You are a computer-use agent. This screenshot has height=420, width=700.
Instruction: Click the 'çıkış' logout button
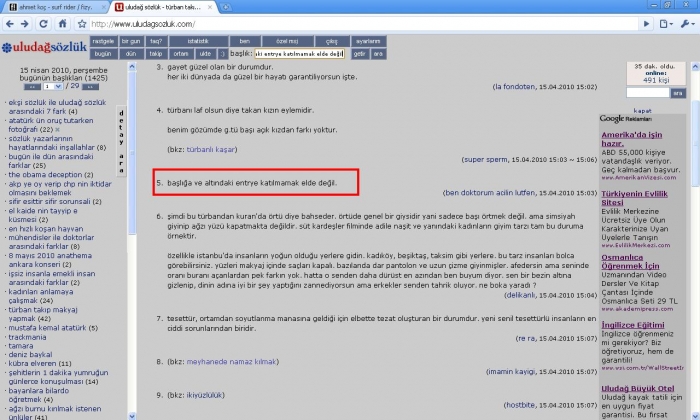click(x=332, y=41)
